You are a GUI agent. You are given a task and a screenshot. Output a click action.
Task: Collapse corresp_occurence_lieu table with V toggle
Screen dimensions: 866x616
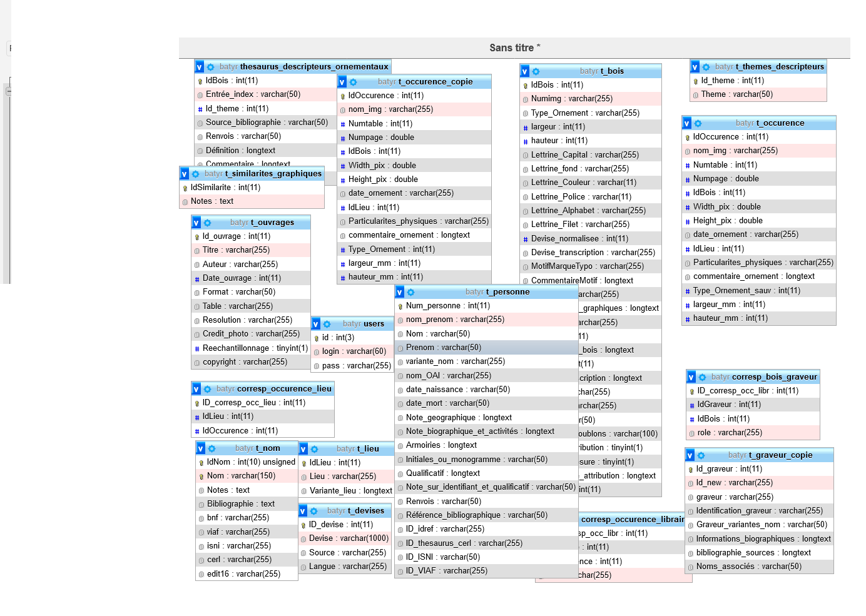coord(196,389)
